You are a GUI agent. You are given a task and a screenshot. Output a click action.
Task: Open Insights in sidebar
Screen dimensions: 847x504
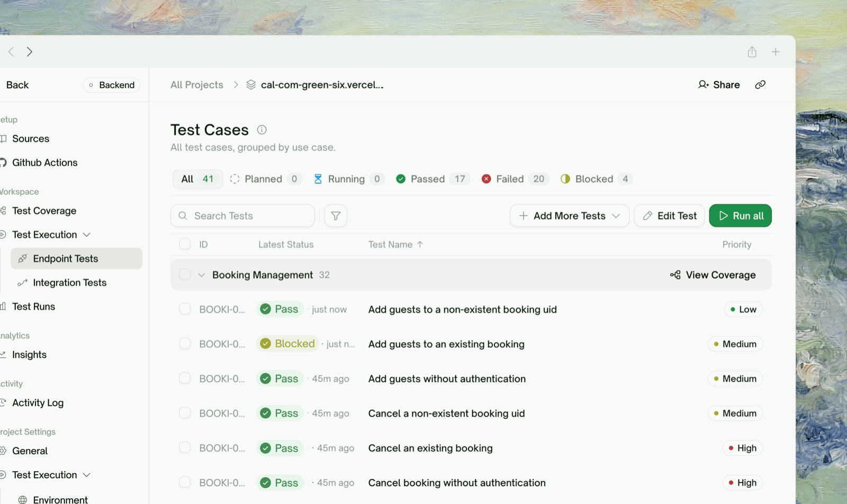point(29,355)
